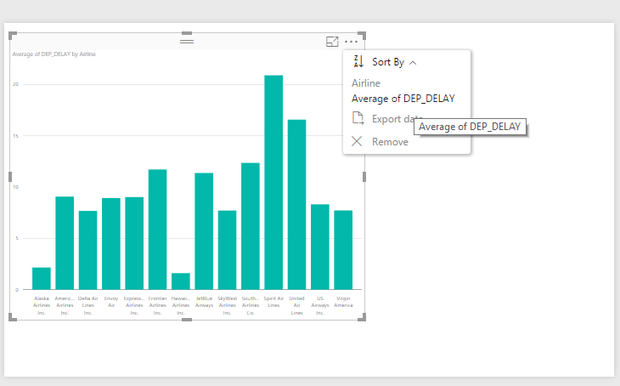
Task: Click the 'Envoy Air' axis label
Action: [x=111, y=302]
